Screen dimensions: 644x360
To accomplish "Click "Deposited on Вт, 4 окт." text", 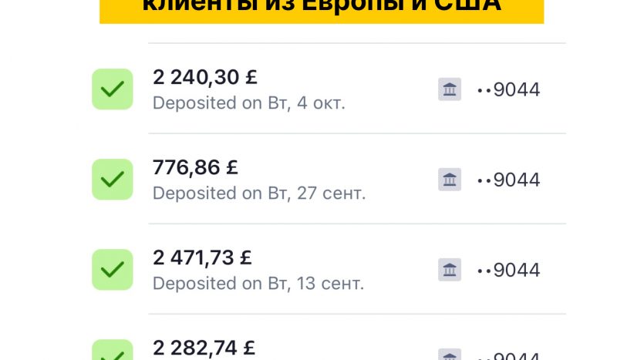I will (248, 103).
